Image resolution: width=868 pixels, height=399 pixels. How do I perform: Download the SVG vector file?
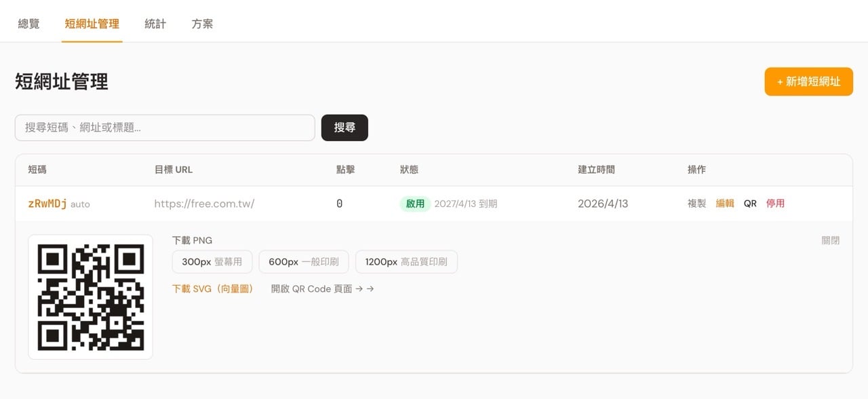click(x=213, y=289)
